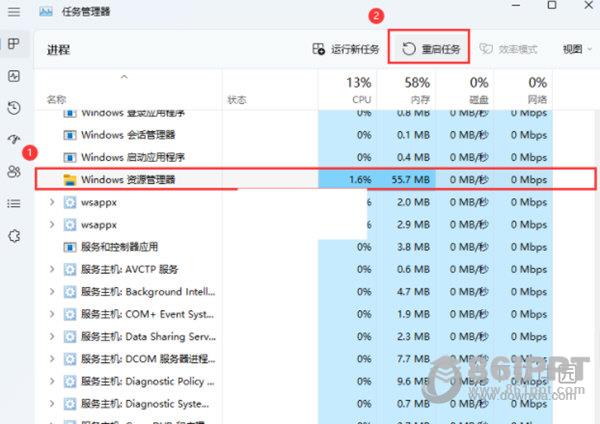Expand 服务主机: Data Sharing Serv...
The width and height of the screenshot is (600, 424).
(52, 336)
